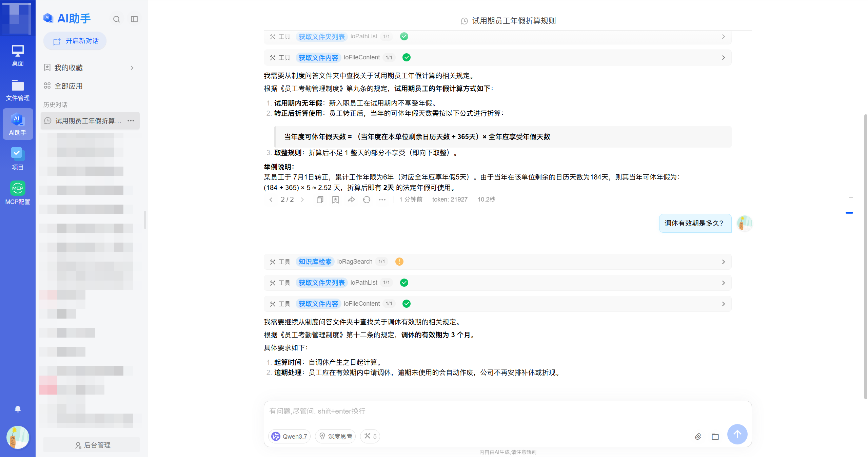Viewport: 868px width, 457px height.
Task: Select AI助手 in the left sidebar
Action: 18,124
